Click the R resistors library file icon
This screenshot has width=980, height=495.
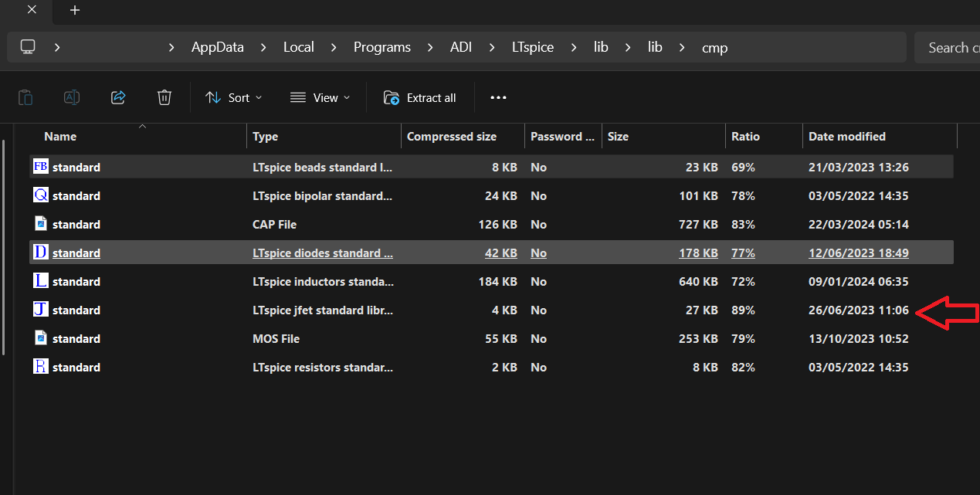coord(41,367)
